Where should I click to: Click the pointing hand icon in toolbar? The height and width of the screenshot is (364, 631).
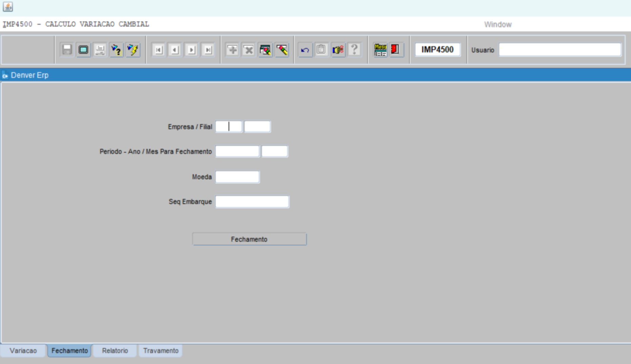pos(338,50)
